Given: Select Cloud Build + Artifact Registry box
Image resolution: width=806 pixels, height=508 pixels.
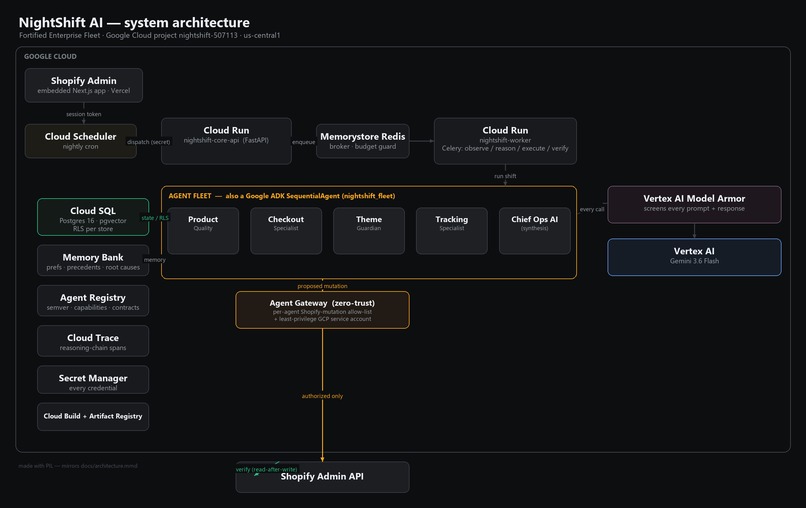Looking at the screenshot, I should tap(93, 416).
